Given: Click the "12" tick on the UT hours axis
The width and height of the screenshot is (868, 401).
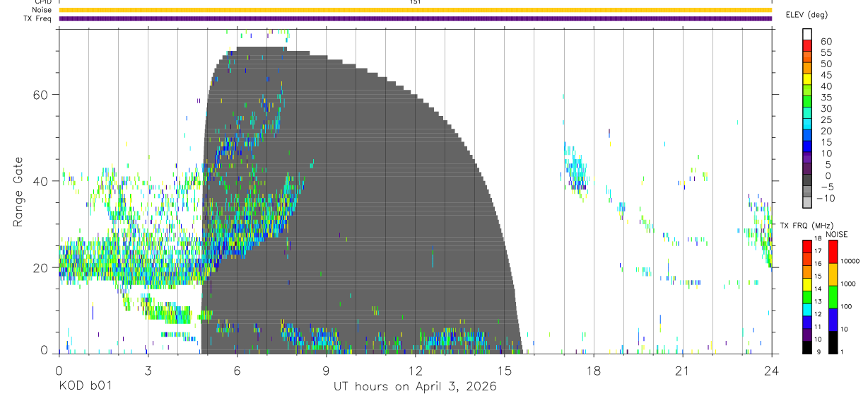Looking at the screenshot, I should 416,371.
